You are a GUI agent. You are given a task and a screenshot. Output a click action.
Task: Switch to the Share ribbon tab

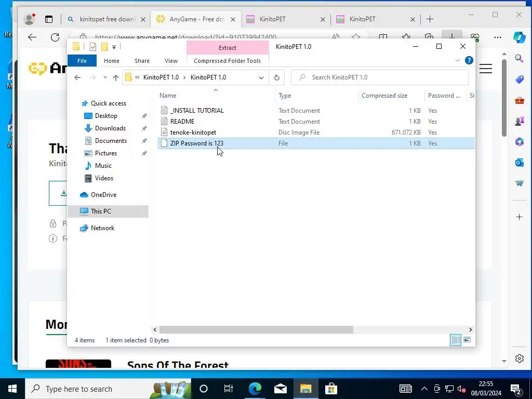(142, 61)
